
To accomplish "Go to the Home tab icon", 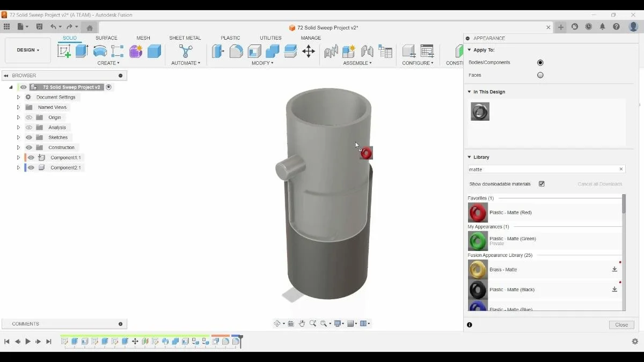I will tap(90, 28).
